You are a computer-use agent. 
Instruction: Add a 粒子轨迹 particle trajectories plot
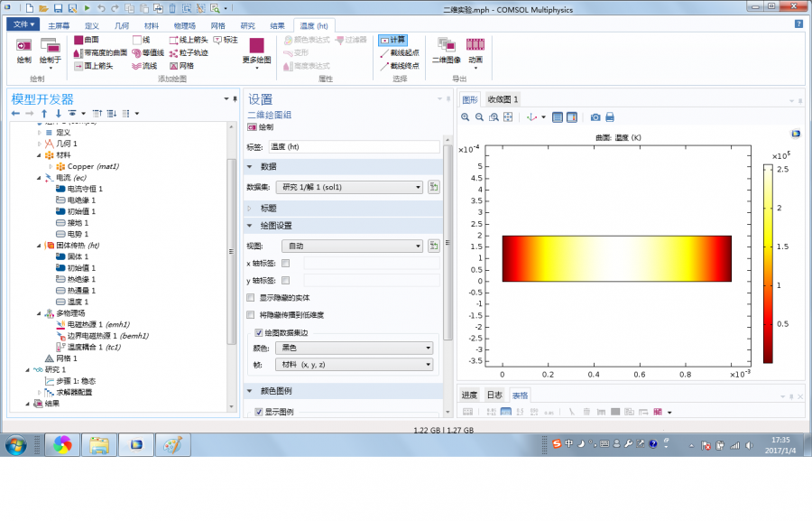tap(189, 53)
